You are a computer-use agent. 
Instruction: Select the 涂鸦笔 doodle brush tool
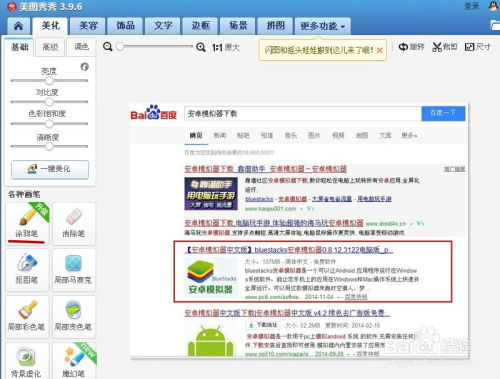pyautogui.click(x=27, y=224)
